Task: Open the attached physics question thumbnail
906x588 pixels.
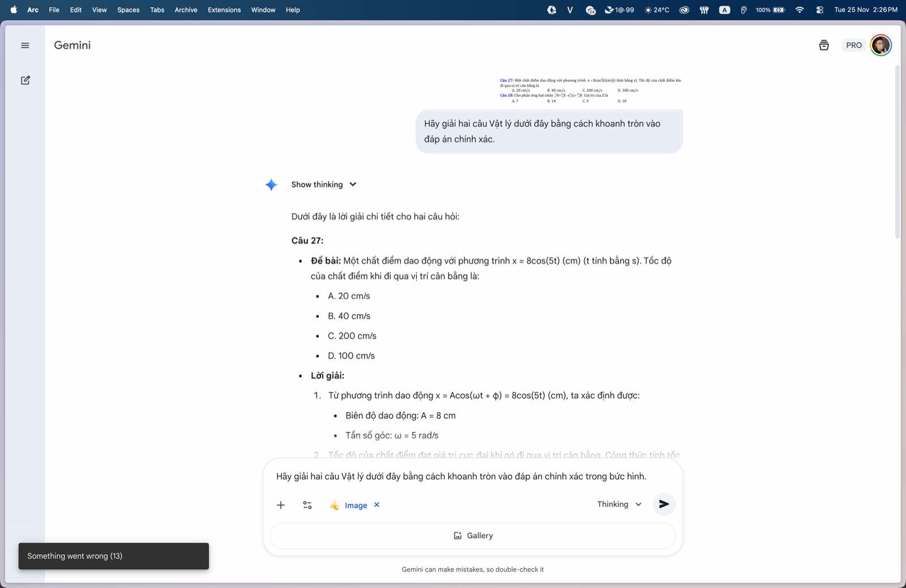Action: tap(590, 91)
